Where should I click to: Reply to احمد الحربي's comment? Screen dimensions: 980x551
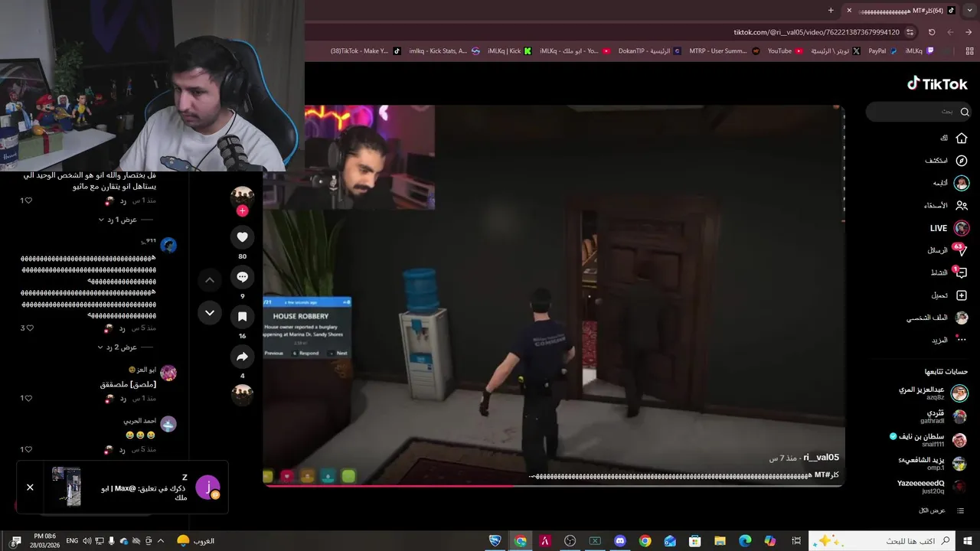coord(122,449)
